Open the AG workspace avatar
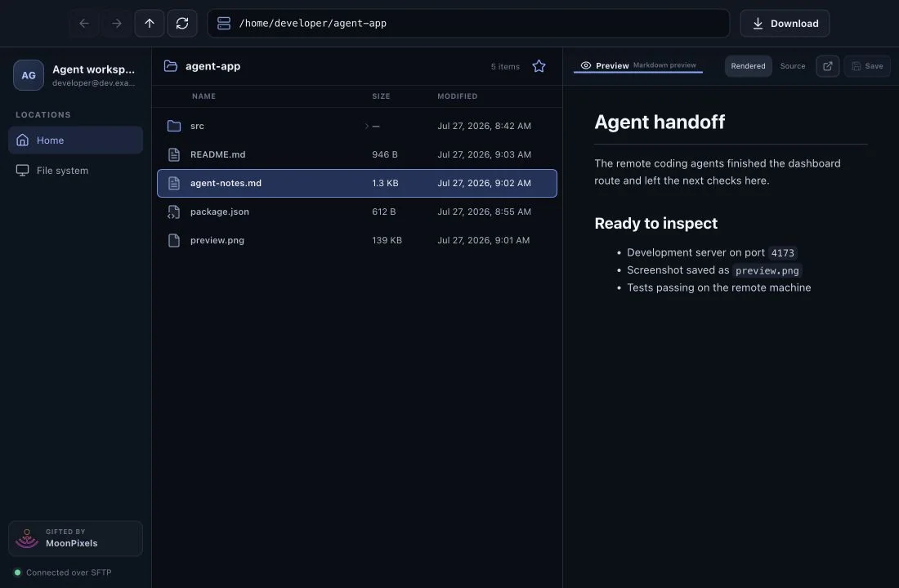The image size is (899, 588). pos(29,75)
